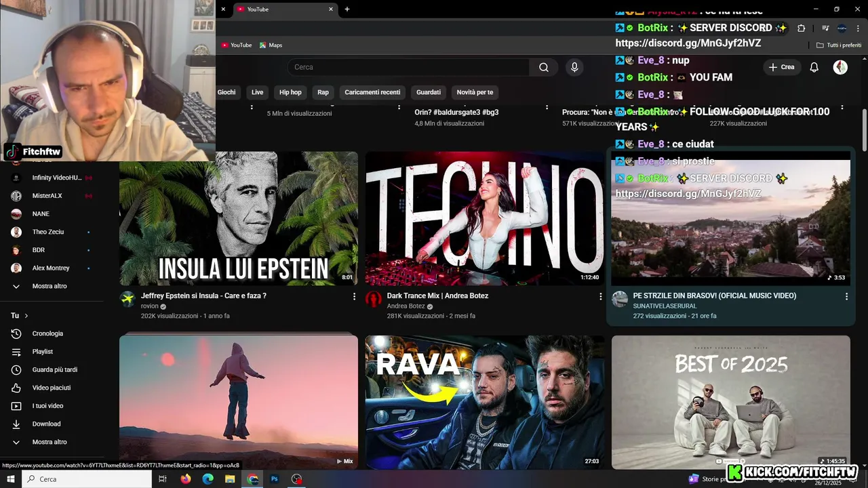
Task: Select the Giochi filter chip
Action: [x=226, y=92]
